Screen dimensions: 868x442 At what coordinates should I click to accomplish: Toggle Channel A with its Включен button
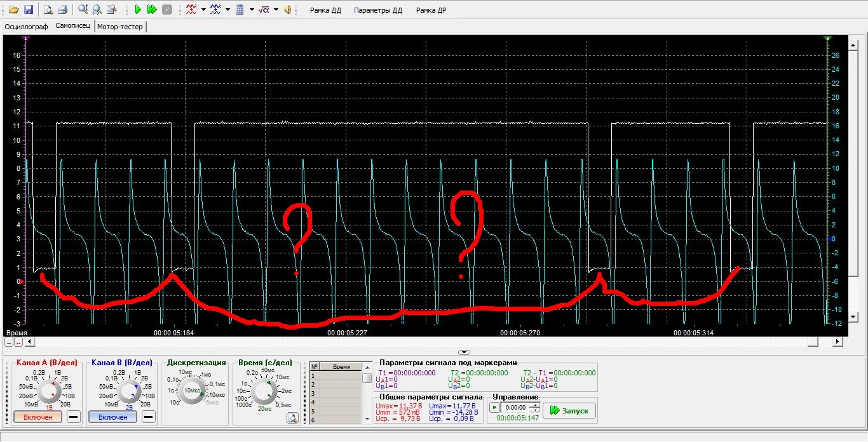tap(37, 417)
